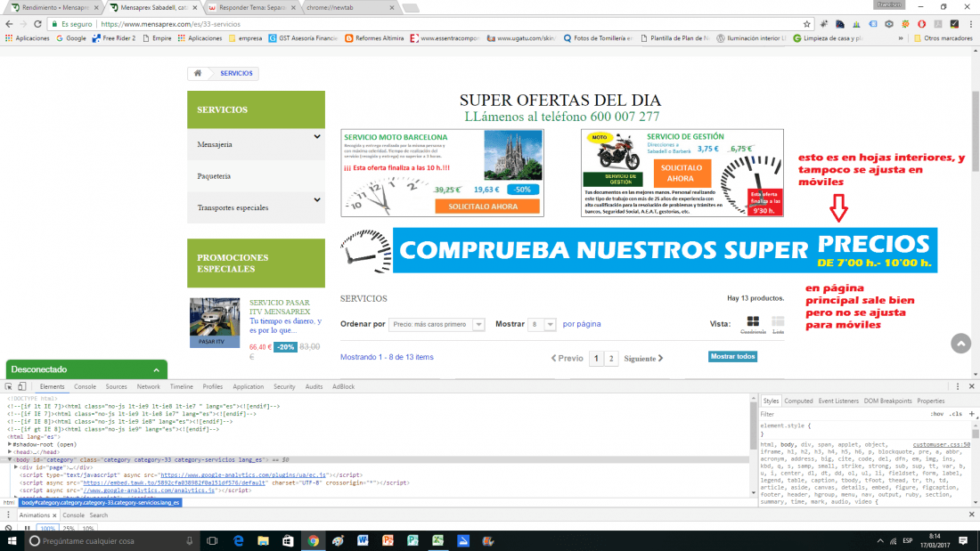Click the black checkmark extension icon
The height and width of the screenshot is (551, 980).
click(954, 24)
